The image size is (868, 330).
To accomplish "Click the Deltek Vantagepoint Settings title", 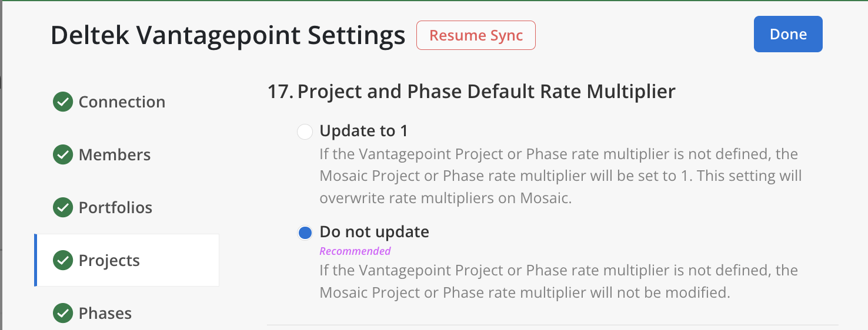I will [228, 36].
